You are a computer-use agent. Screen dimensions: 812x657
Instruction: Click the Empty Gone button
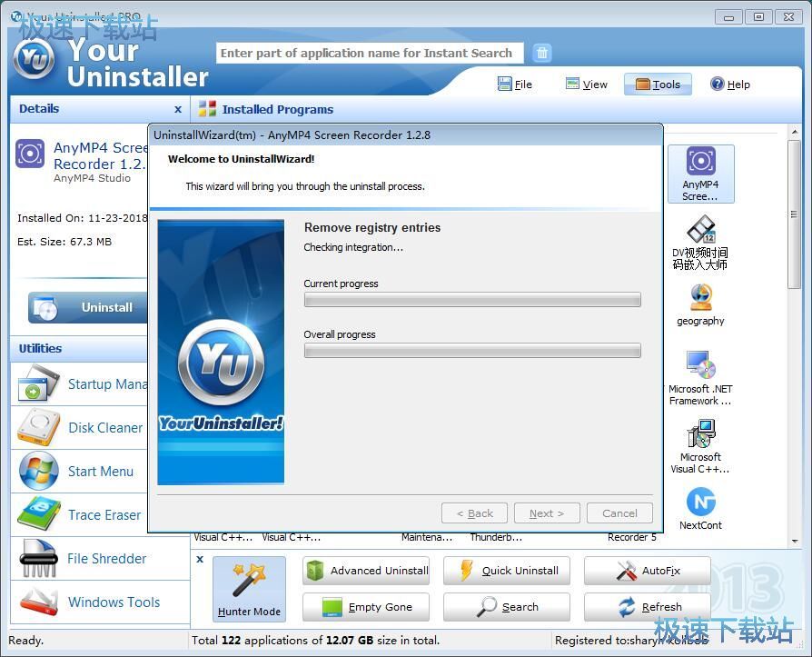(366, 607)
